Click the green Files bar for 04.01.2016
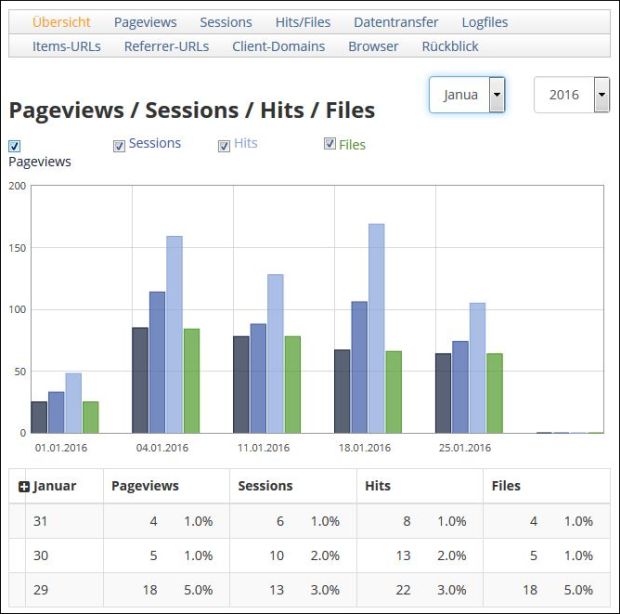The image size is (620, 614). click(192, 381)
